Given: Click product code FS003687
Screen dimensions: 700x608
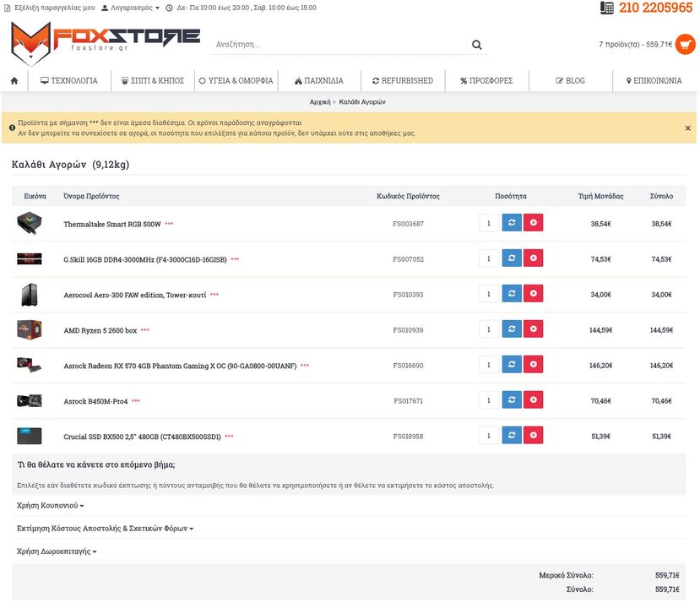Looking at the screenshot, I should coord(408,224).
